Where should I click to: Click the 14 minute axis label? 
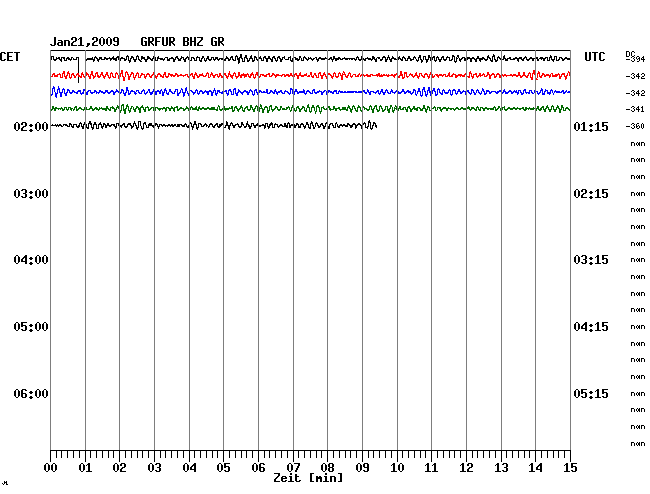coord(535,468)
